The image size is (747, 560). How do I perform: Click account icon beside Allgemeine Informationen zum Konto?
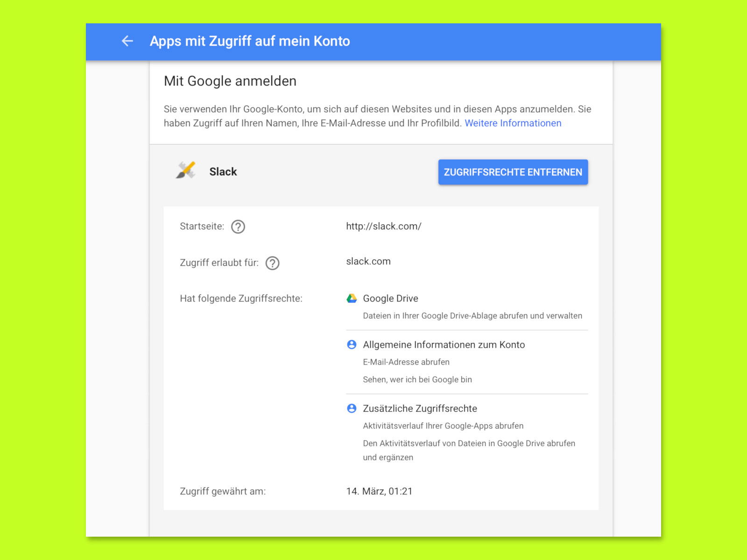(x=352, y=344)
